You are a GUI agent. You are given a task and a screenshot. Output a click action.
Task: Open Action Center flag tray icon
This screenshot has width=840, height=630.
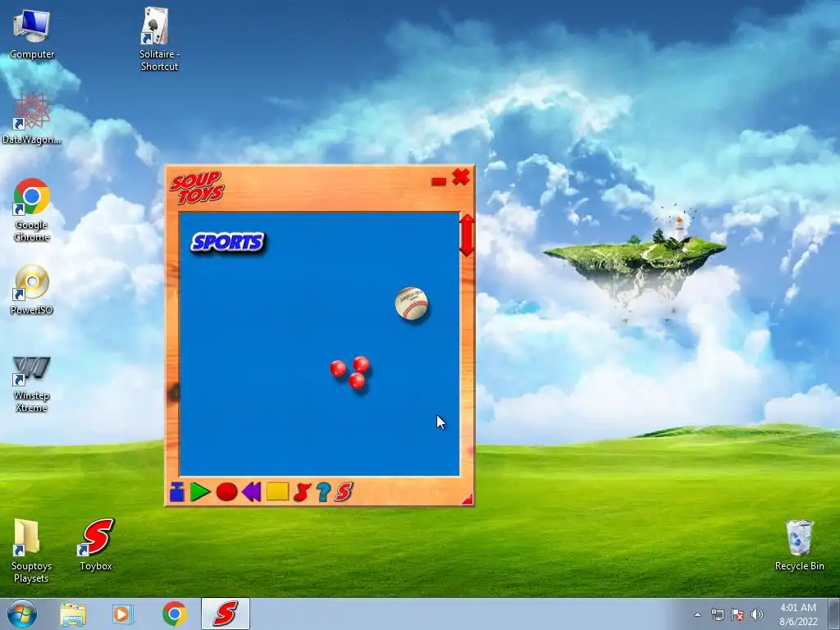coord(737,614)
